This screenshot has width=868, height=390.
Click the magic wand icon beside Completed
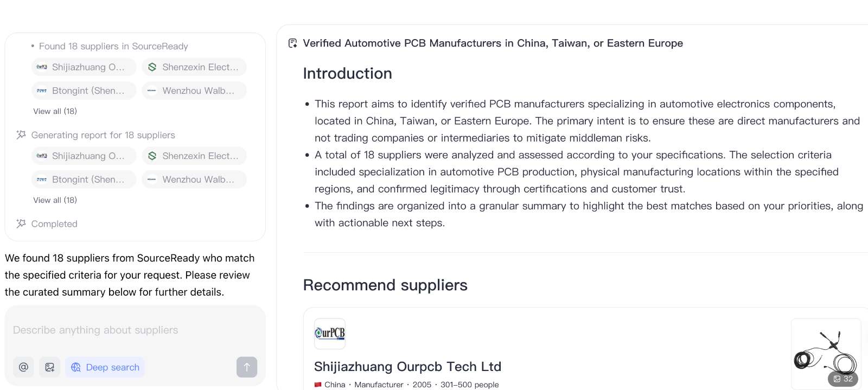coord(21,224)
